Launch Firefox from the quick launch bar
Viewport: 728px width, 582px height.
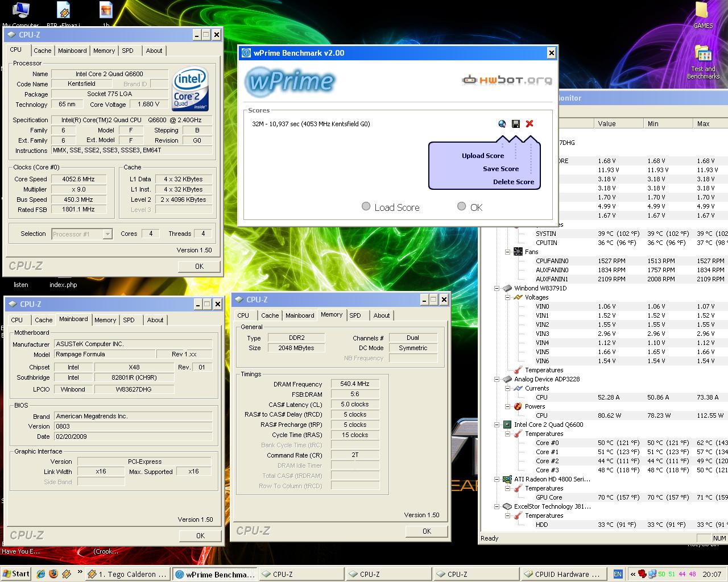(53, 574)
